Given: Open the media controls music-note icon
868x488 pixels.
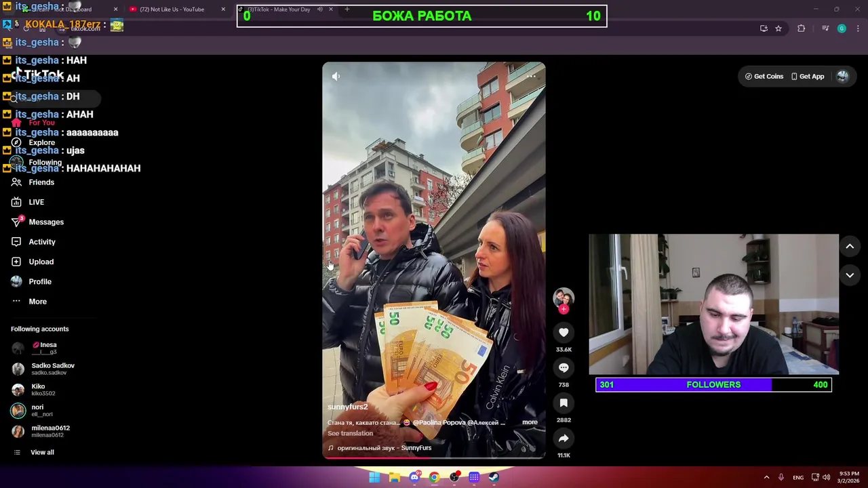Looking at the screenshot, I should (825, 28).
